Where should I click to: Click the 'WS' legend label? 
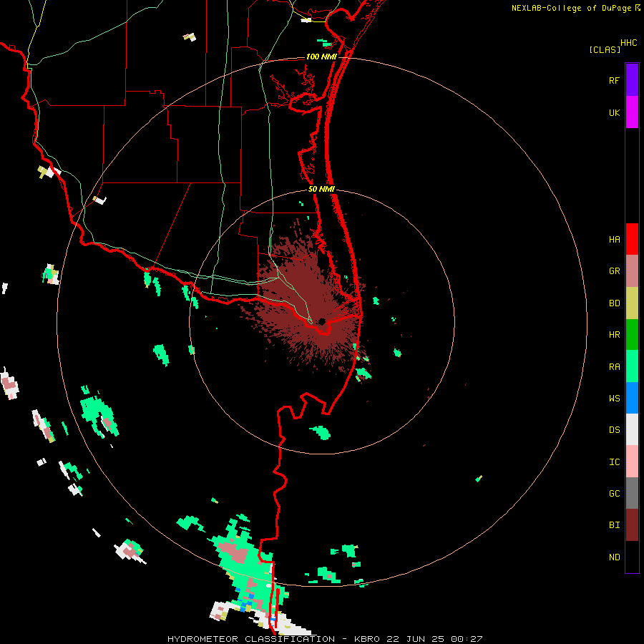point(614,399)
